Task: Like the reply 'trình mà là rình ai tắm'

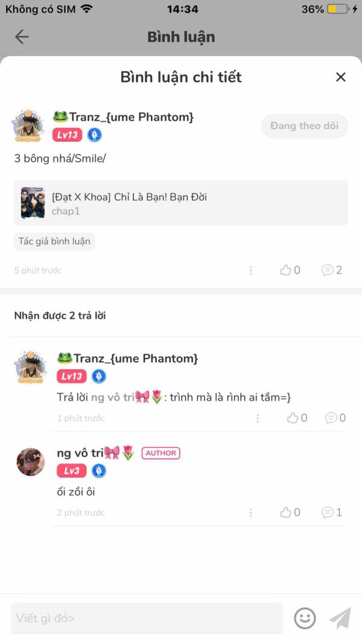Action: 297,418
